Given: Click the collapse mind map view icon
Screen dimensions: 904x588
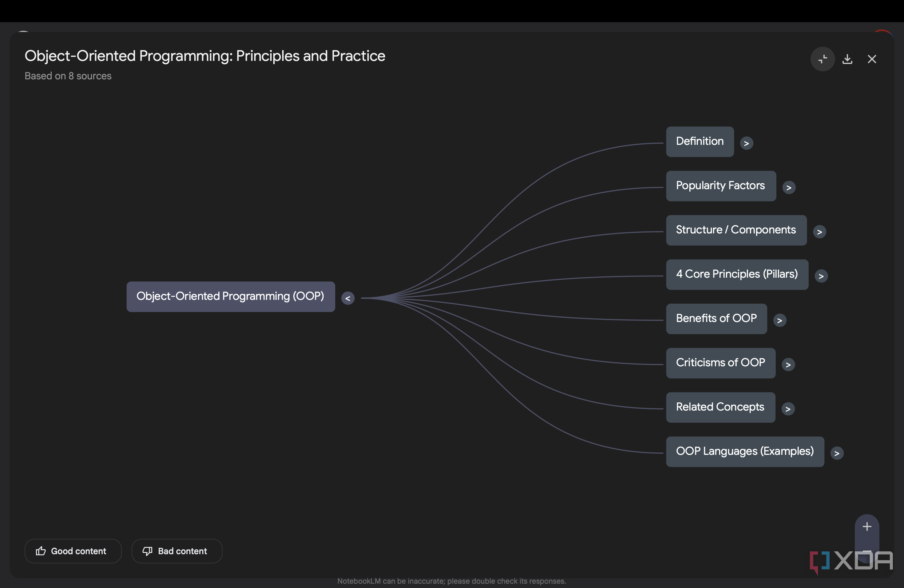Looking at the screenshot, I should pos(822,59).
